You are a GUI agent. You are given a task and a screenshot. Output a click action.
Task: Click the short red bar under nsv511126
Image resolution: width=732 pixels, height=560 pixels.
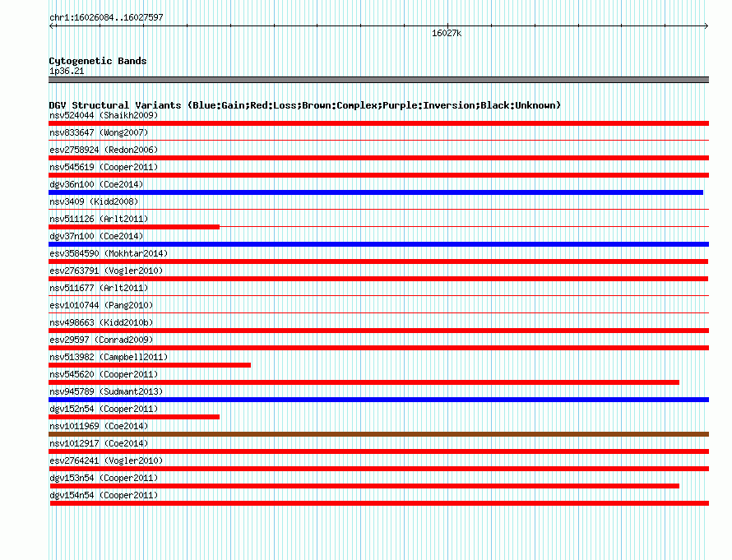(134, 227)
